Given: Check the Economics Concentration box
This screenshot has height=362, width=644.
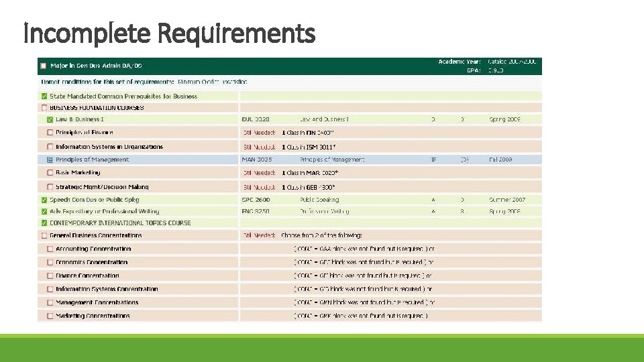Looking at the screenshot, I should click(x=50, y=262).
